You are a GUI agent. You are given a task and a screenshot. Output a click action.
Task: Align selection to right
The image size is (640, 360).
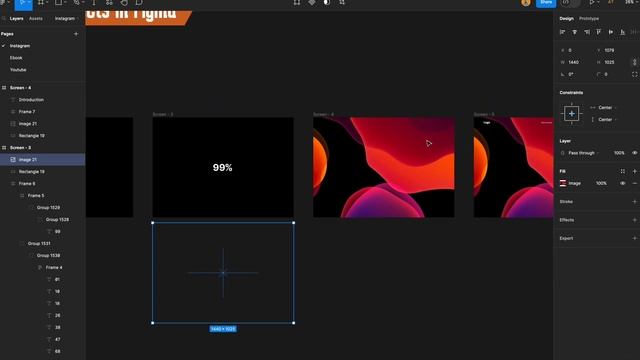[587, 32]
